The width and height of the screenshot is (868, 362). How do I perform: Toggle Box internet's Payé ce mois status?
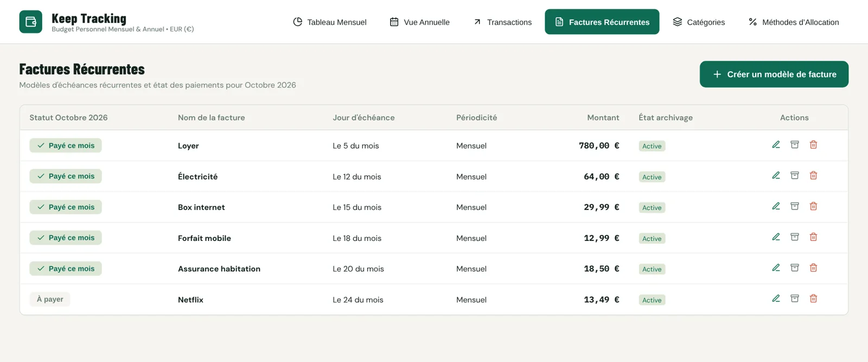click(x=66, y=207)
